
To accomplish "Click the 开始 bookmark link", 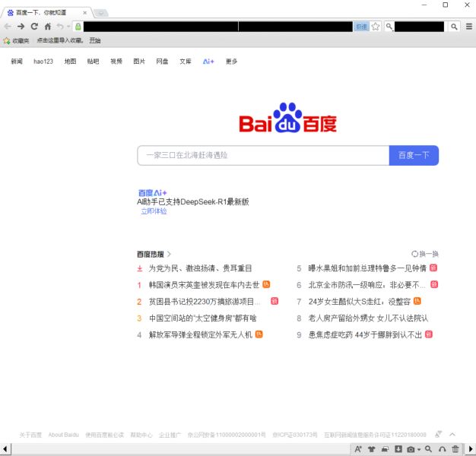I will point(95,40).
